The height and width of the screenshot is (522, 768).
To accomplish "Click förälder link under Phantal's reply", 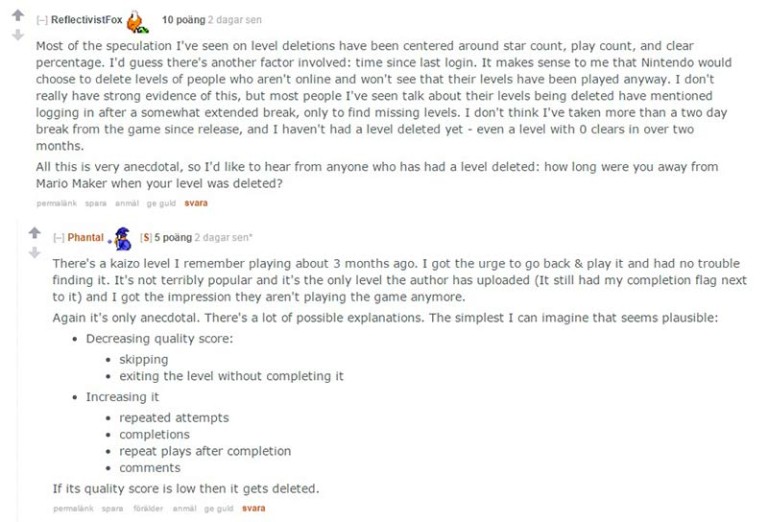I will pos(148,508).
